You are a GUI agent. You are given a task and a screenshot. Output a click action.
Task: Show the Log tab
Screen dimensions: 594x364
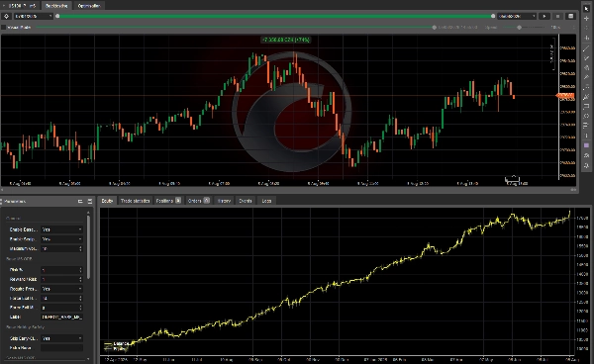pos(266,201)
